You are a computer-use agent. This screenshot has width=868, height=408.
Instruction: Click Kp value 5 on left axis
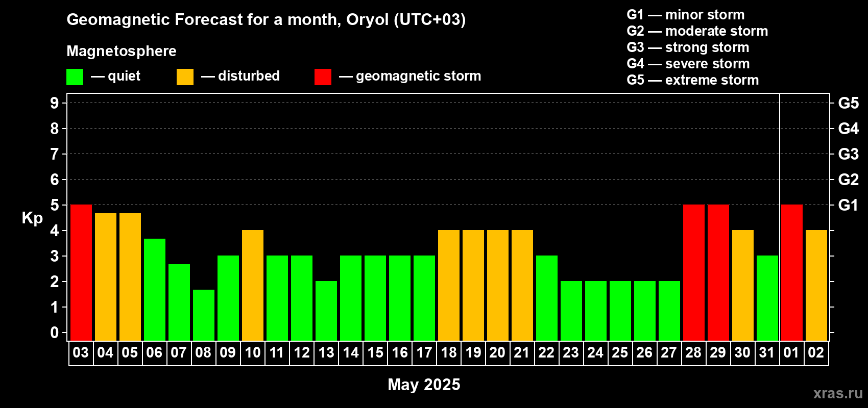(55, 205)
